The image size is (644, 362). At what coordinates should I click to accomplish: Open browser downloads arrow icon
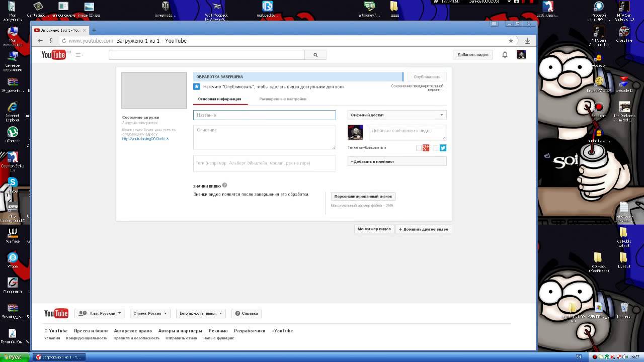point(527,41)
